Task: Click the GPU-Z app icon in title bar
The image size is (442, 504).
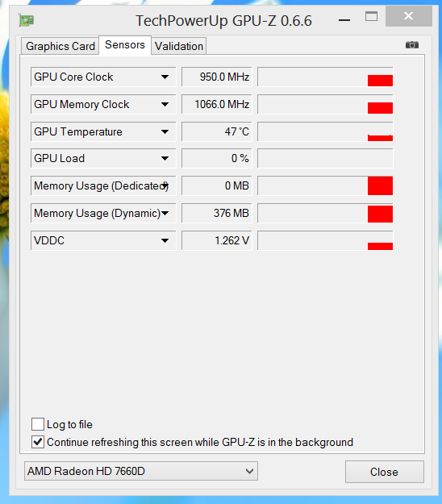Action: point(27,21)
